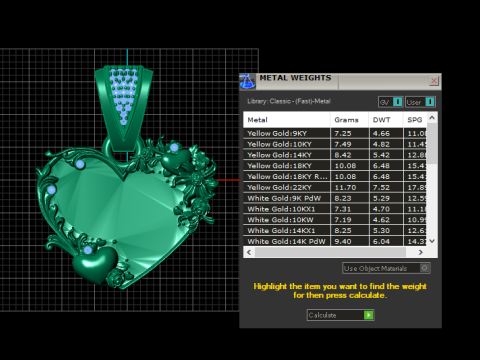This screenshot has height=360, width=480.
Task: Toggle the User library switch
Action: click(x=420, y=102)
